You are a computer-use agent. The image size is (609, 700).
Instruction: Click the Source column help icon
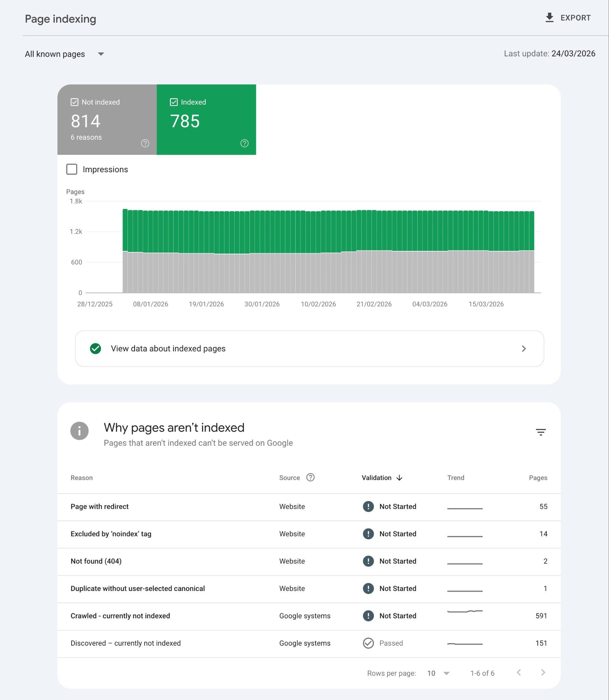[x=310, y=477]
